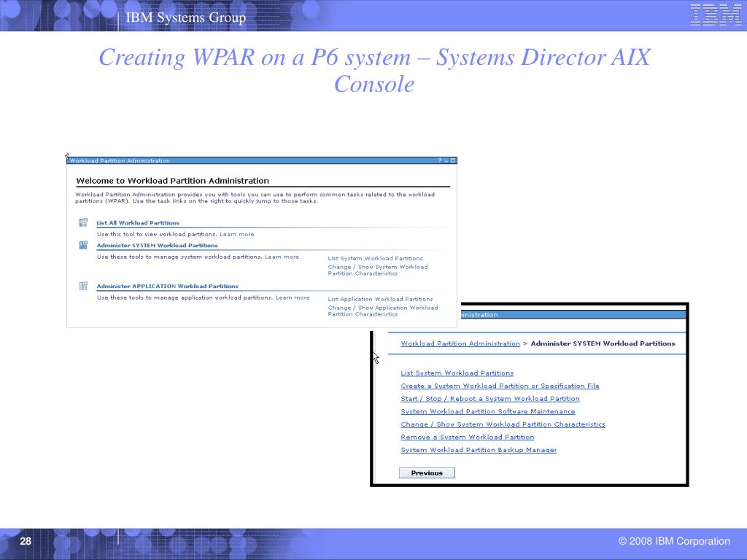Open List System Workload Partitions in welcome panel

pos(375,258)
